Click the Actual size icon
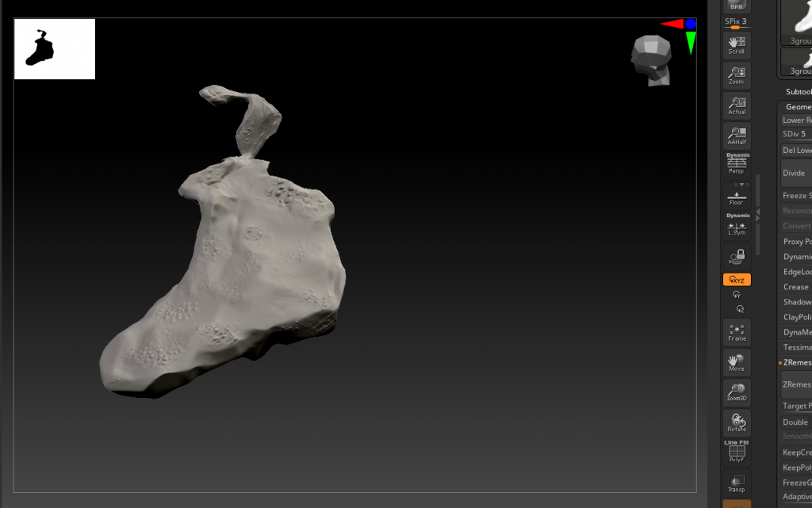 (x=737, y=105)
